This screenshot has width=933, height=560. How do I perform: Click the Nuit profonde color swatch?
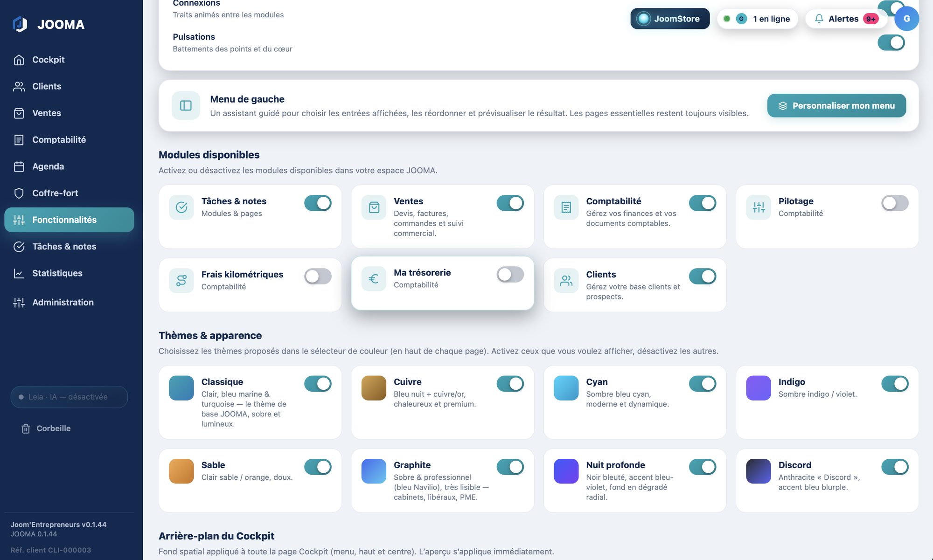566,471
